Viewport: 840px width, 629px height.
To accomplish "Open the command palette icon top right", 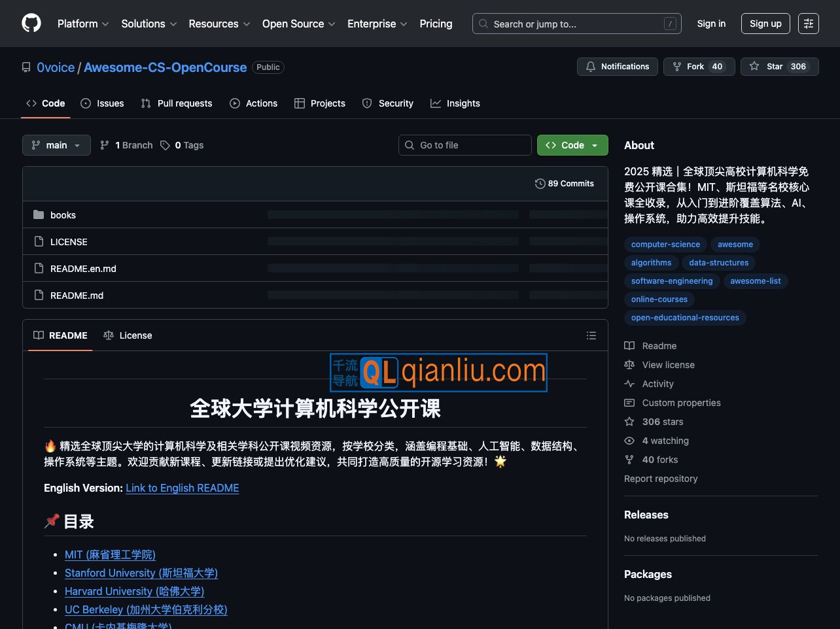I will 809,24.
